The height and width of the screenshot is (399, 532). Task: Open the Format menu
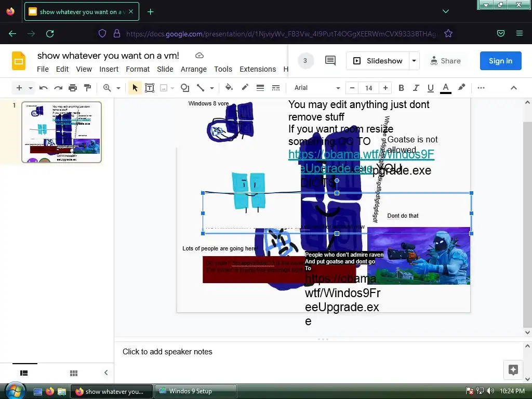point(138,69)
